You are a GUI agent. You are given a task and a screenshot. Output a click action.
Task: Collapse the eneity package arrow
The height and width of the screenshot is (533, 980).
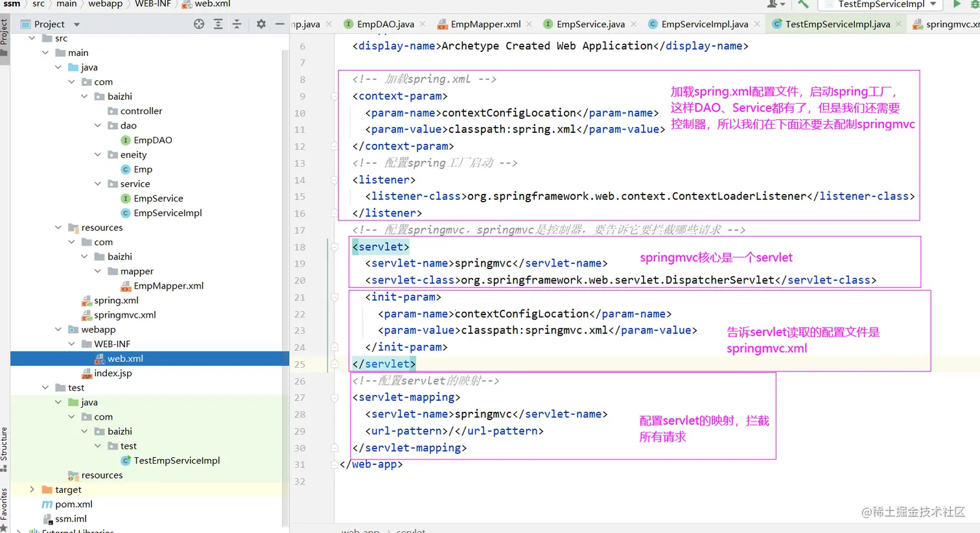[x=98, y=154]
